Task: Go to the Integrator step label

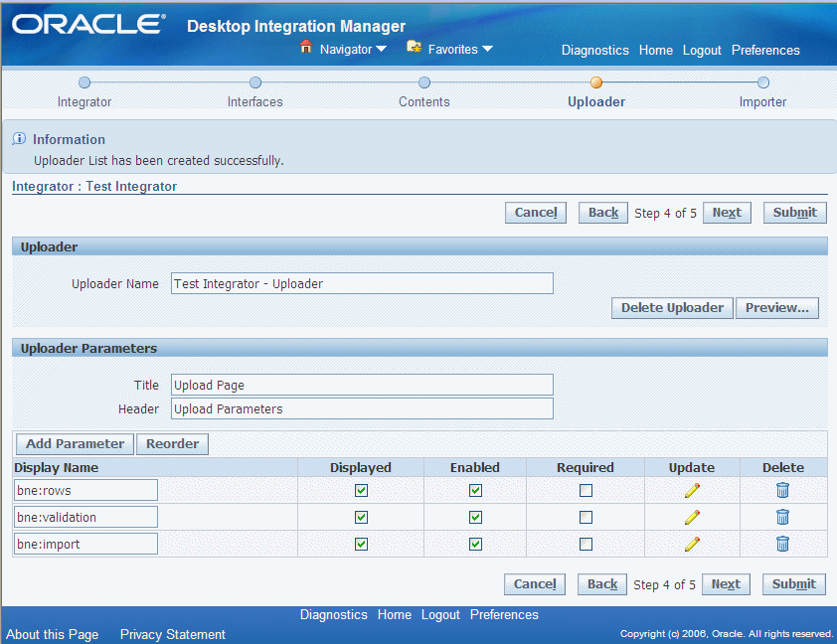Action: click(84, 102)
